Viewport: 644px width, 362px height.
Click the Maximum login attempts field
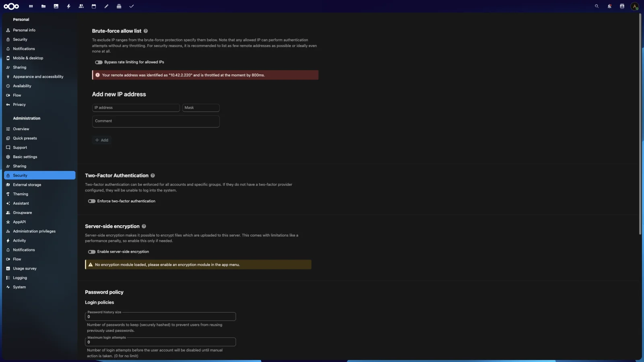point(161,342)
